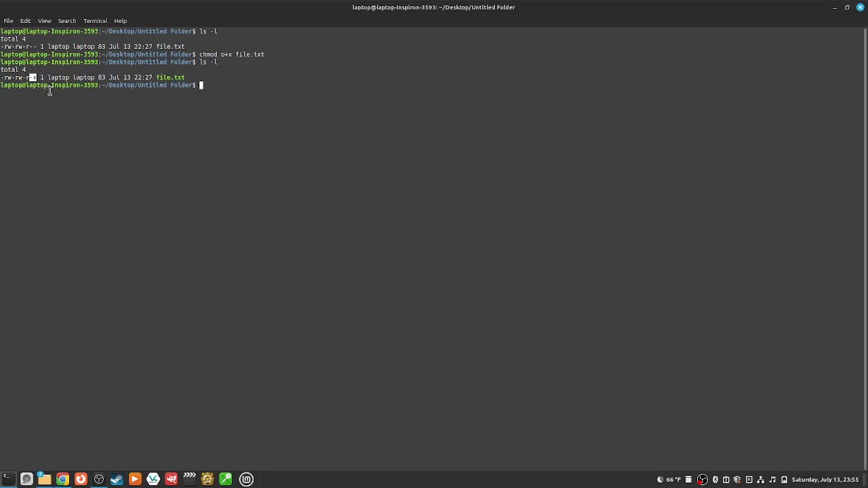The height and width of the screenshot is (488, 868).
Task: Open the View menu
Action: coord(44,21)
